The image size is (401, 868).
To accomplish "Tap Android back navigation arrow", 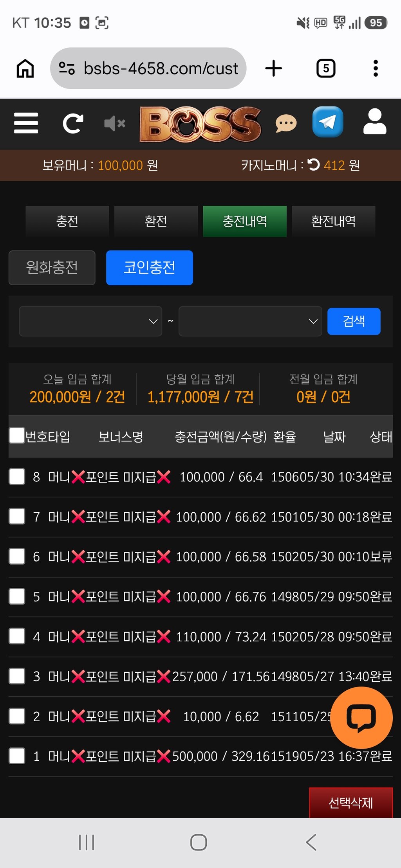I will (311, 842).
